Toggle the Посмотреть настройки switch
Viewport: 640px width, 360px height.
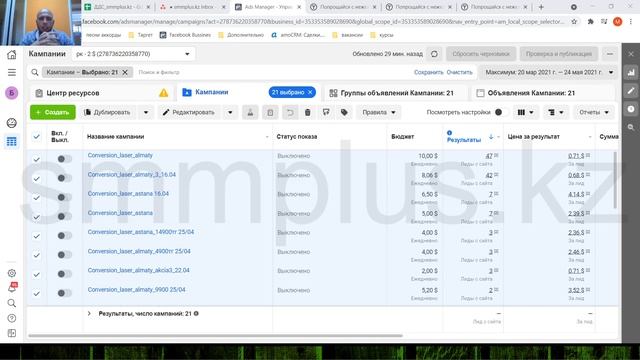(502, 112)
